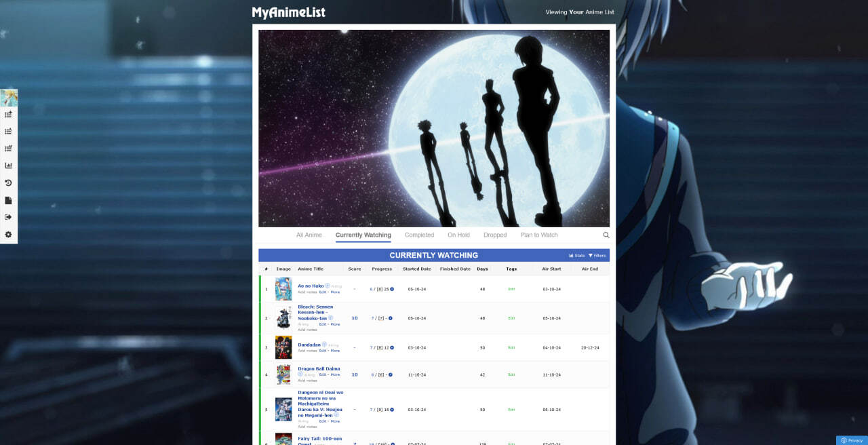Switch to the Dropped tab
The height and width of the screenshot is (445, 868).
pyautogui.click(x=495, y=235)
